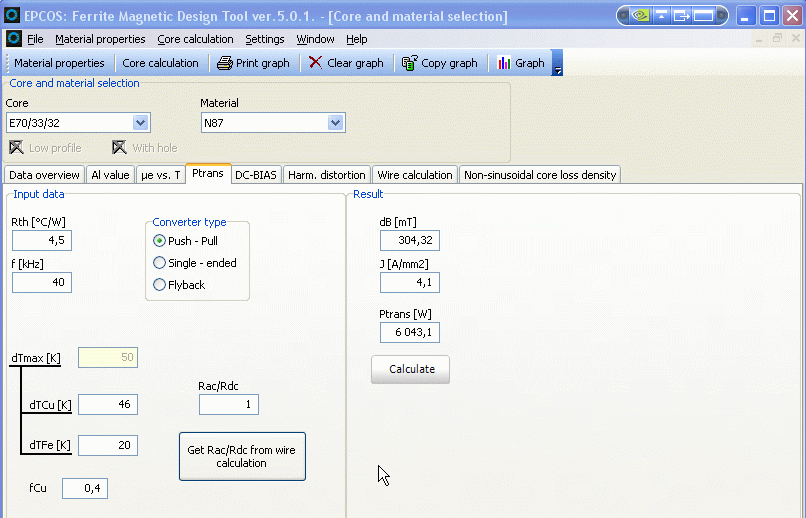The width and height of the screenshot is (806, 518).
Task: Click the Clear graph toolbar button
Action: pyautogui.click(x=346, y=63)
